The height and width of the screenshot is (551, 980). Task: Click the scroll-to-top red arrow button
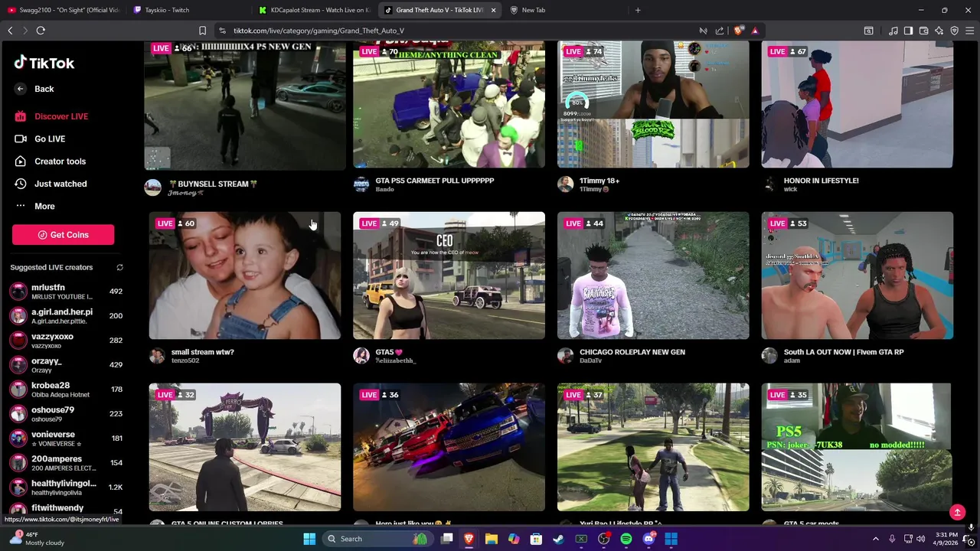coord(957,512)
